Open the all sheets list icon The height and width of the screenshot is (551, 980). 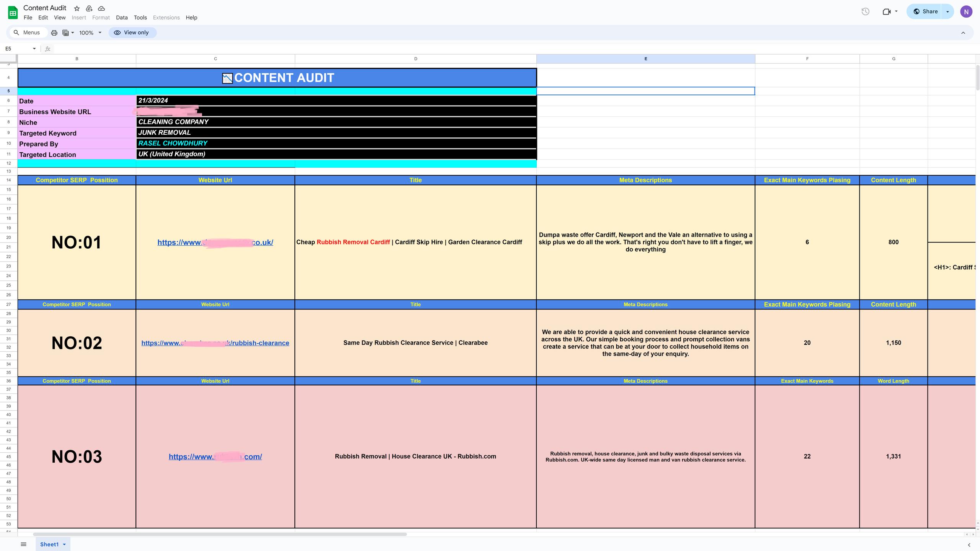(23, 544)
